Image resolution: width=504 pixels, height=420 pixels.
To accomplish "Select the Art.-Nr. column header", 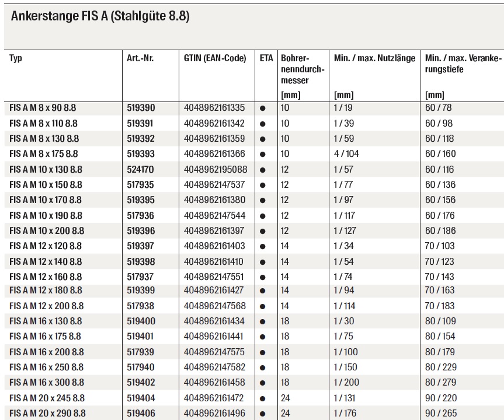I will pos(140,58).
